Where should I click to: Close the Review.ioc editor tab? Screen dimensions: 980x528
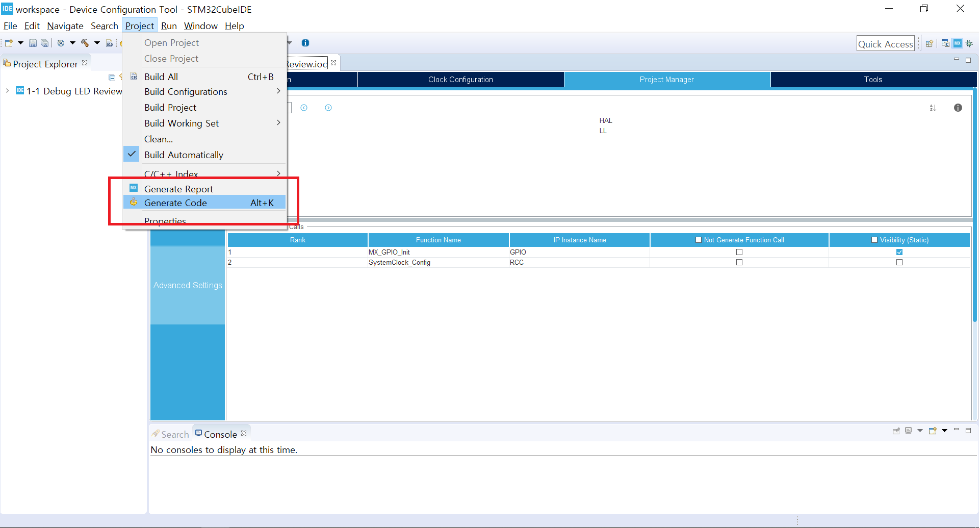click(333, 63)
